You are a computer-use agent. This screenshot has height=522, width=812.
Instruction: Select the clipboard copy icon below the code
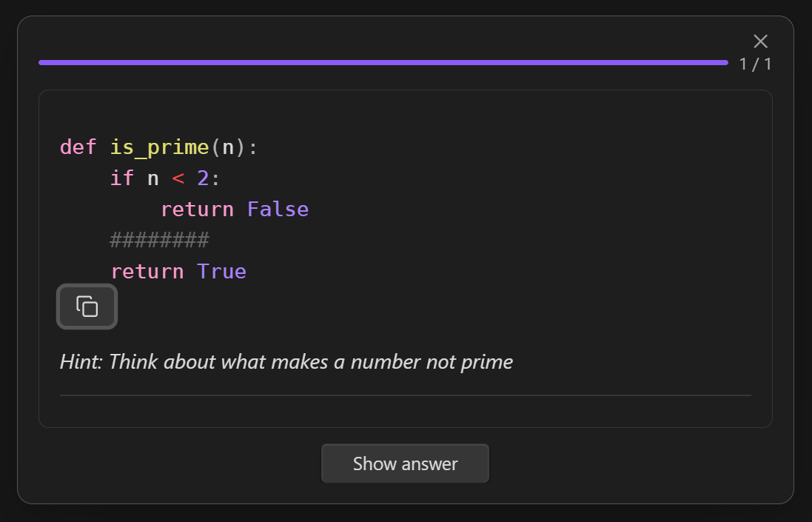click(x=87, y=306)
